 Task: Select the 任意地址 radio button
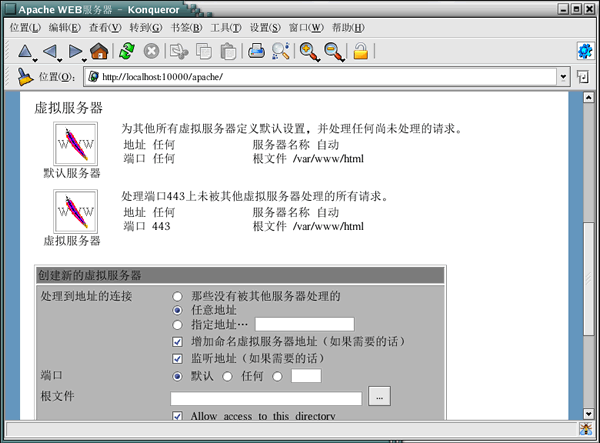[177, 310]
